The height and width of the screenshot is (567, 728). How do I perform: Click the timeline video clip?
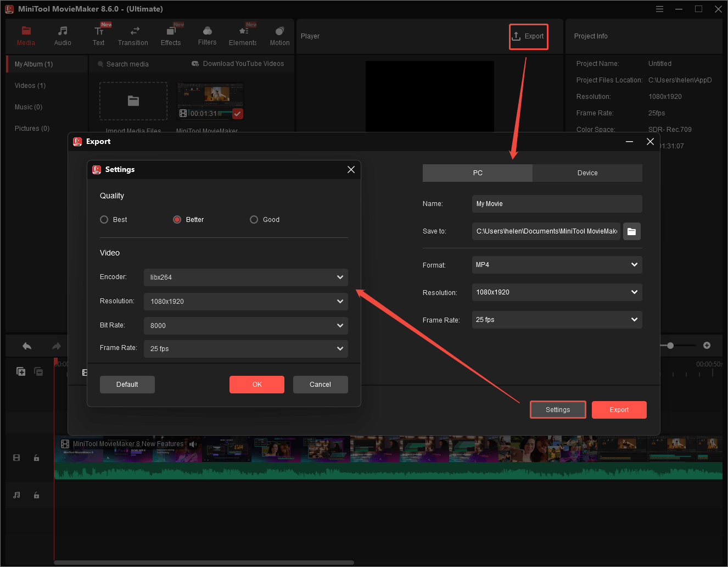[388, 449]
